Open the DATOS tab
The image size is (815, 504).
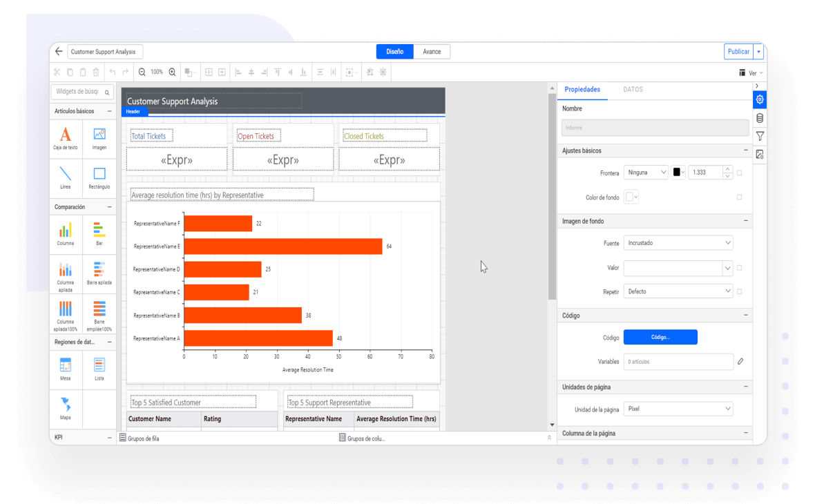633,89
